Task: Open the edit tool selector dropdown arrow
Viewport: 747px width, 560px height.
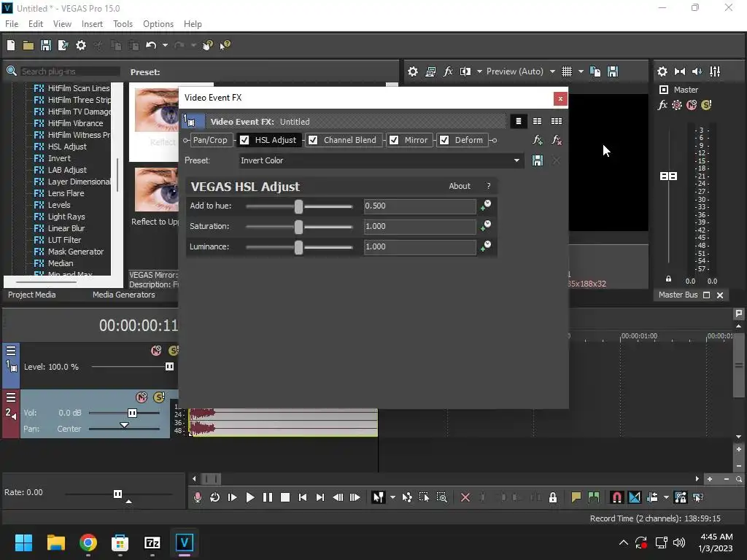Action: click(x=392, y=497)
